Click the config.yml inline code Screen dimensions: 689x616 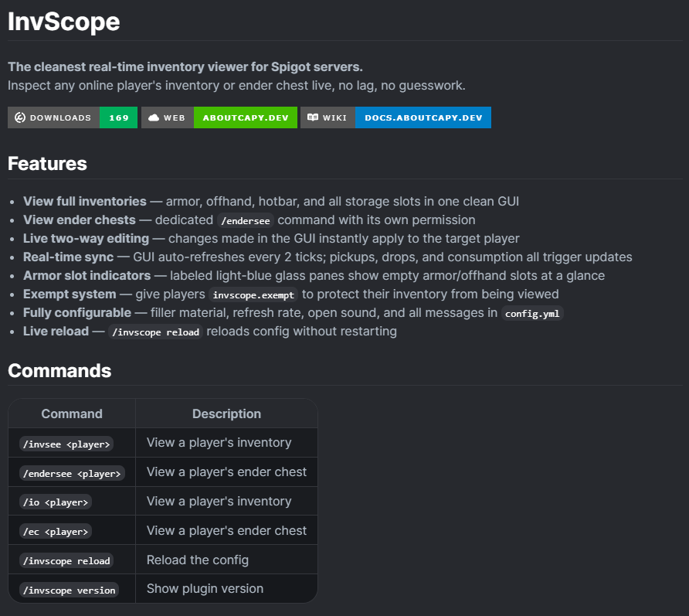click(x=532, y=314)
